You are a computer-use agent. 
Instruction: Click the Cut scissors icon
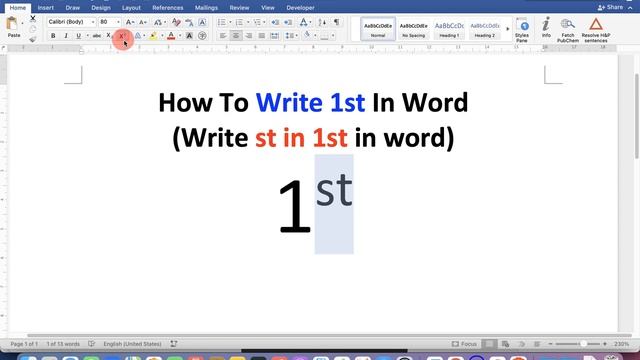click(33, 19)
